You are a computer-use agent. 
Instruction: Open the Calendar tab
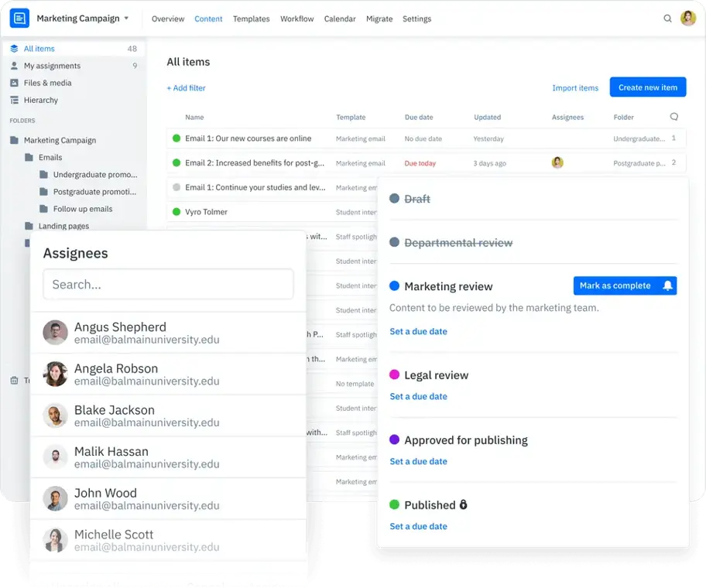[339, 19]
